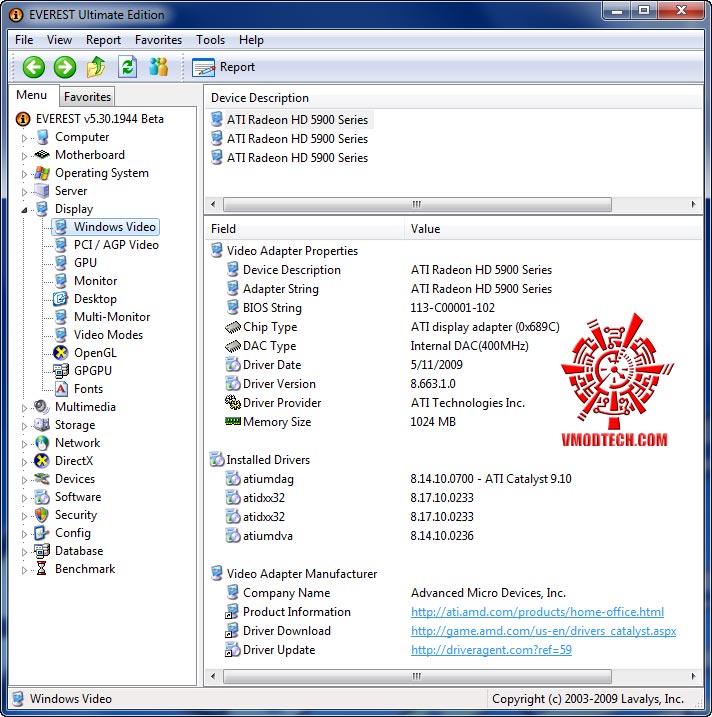Click the green Forward arrow toolbar icon
Image resolution: width=712 pixels, height=717 pixels.
pos(65,67)
